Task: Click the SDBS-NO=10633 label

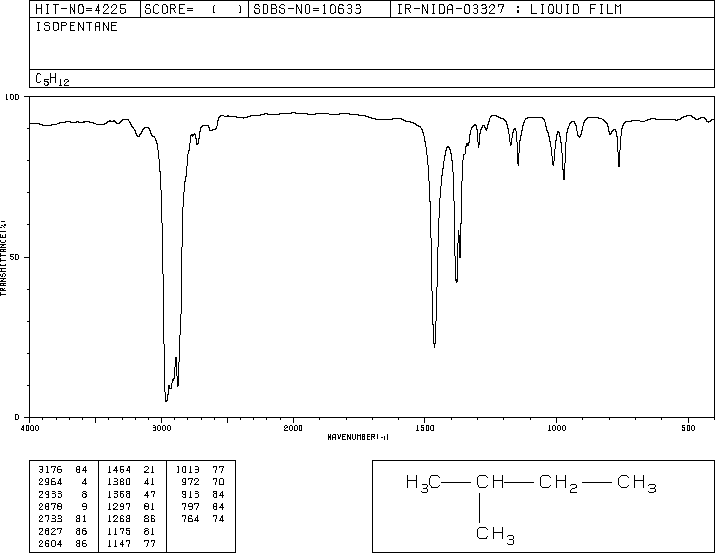Action: click(307, 9)
